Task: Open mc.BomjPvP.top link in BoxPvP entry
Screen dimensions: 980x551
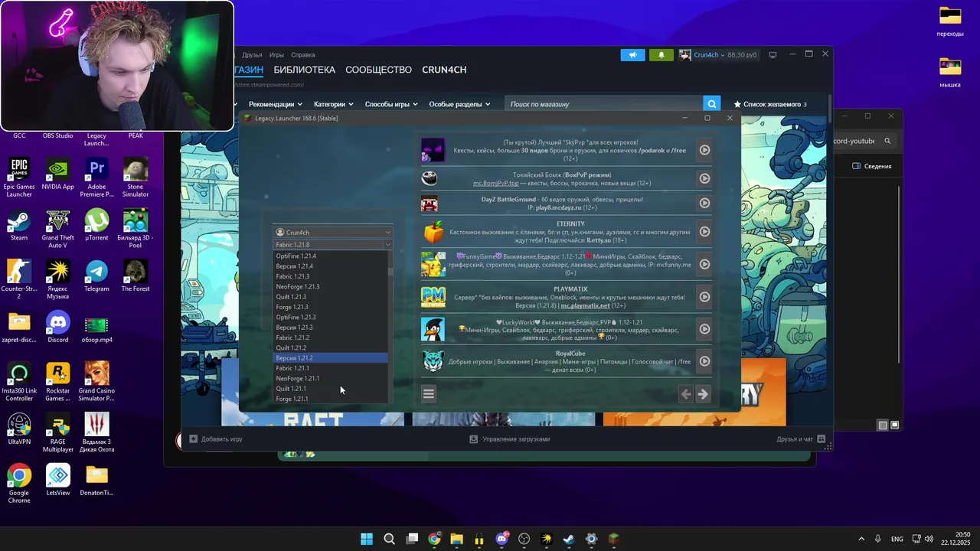Action: coord(495,184)
